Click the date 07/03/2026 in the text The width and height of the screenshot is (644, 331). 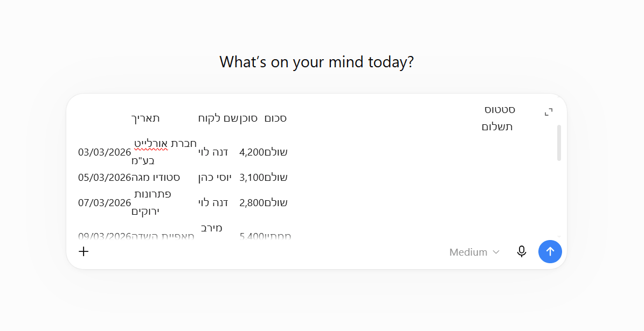pyautogui.click(x=105, y=202)
